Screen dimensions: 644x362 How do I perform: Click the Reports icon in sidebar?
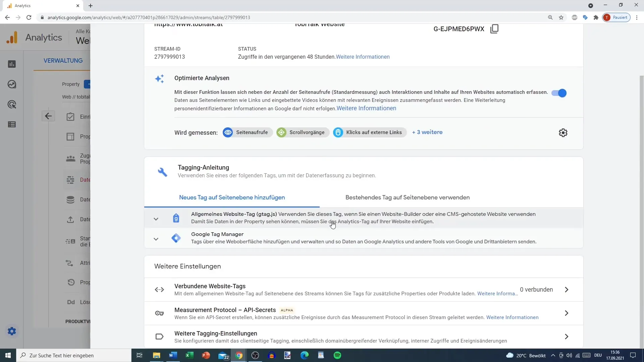[x=12, y=64]
